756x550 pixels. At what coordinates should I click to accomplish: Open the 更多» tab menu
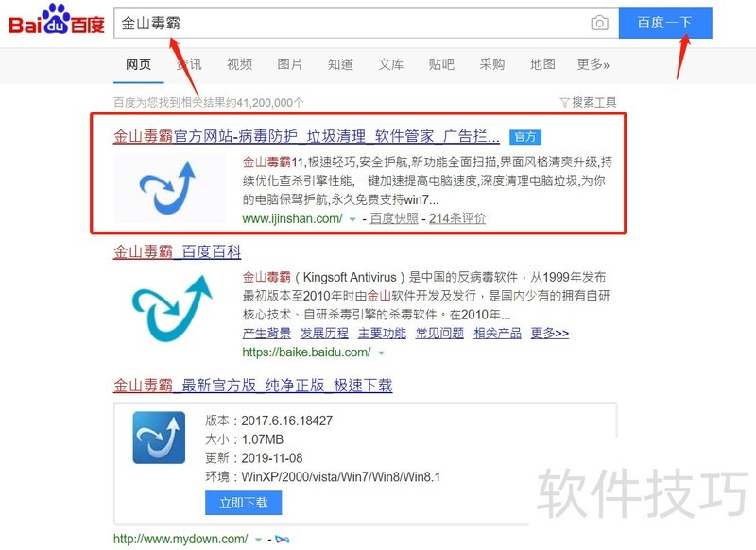click(593, 64)
